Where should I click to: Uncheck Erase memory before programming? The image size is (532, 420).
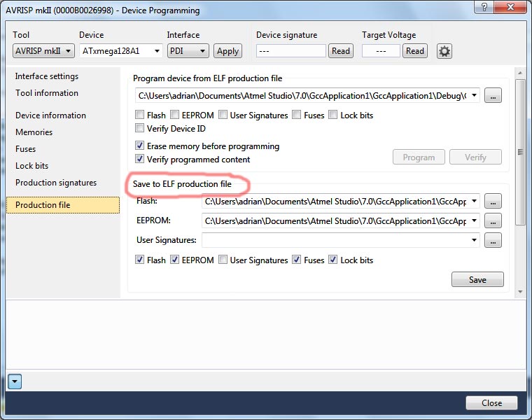139,146
